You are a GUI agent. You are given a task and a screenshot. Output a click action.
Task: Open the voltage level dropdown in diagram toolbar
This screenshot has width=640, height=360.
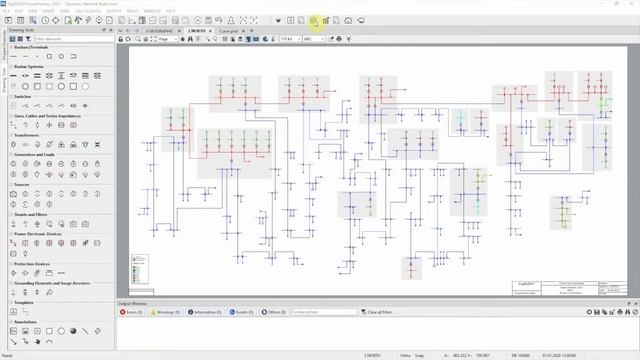click(291, 39)
